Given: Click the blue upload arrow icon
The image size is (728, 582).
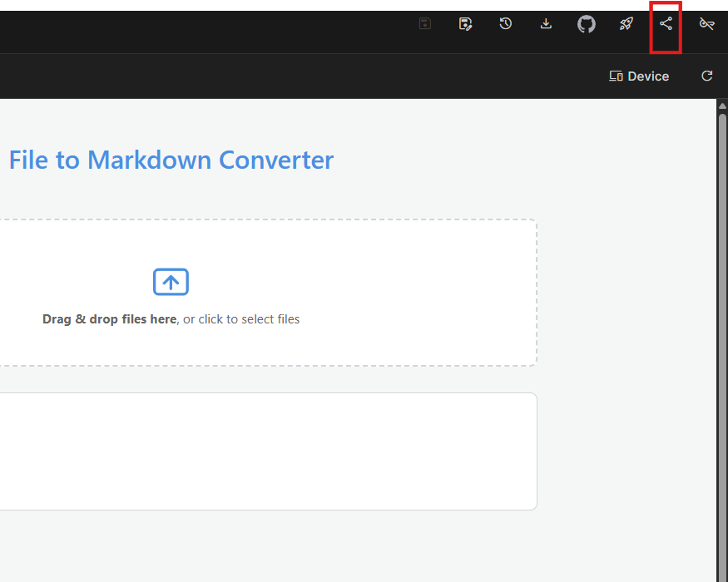Looking at the screenshot, I should click(171, 283).
